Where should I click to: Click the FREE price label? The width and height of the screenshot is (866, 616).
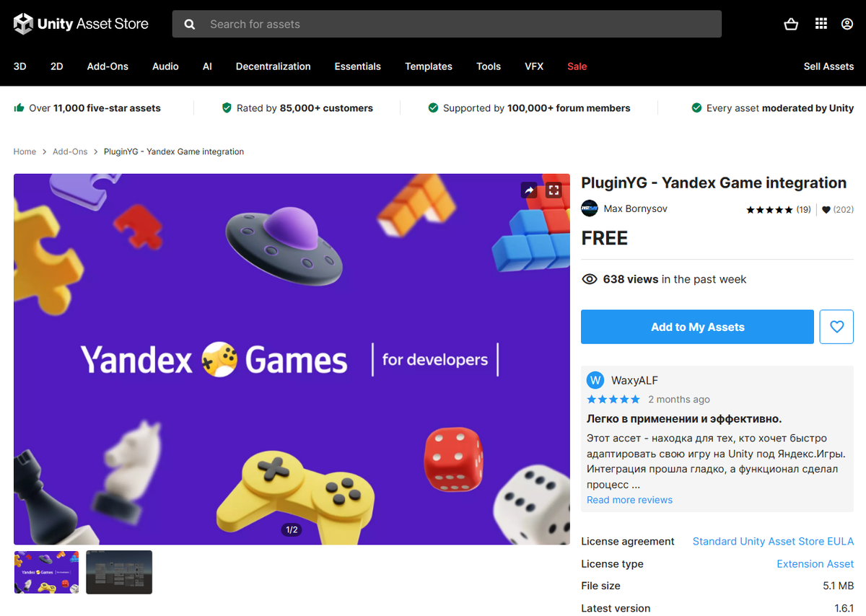604,238
